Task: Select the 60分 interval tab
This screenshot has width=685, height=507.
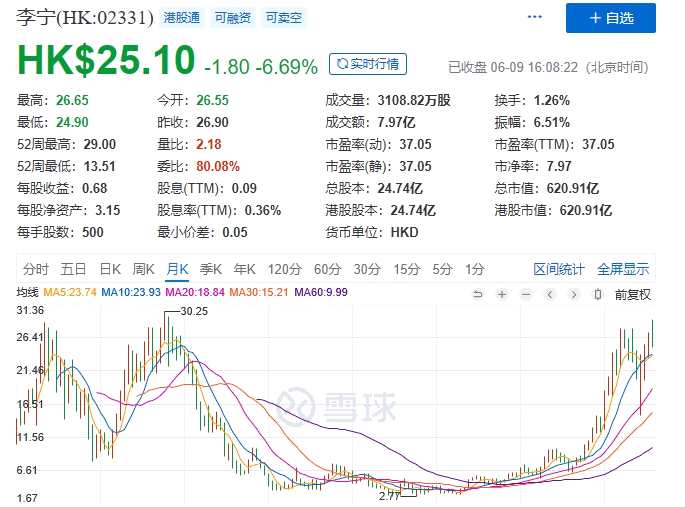Action: click(x=327, y=269)
